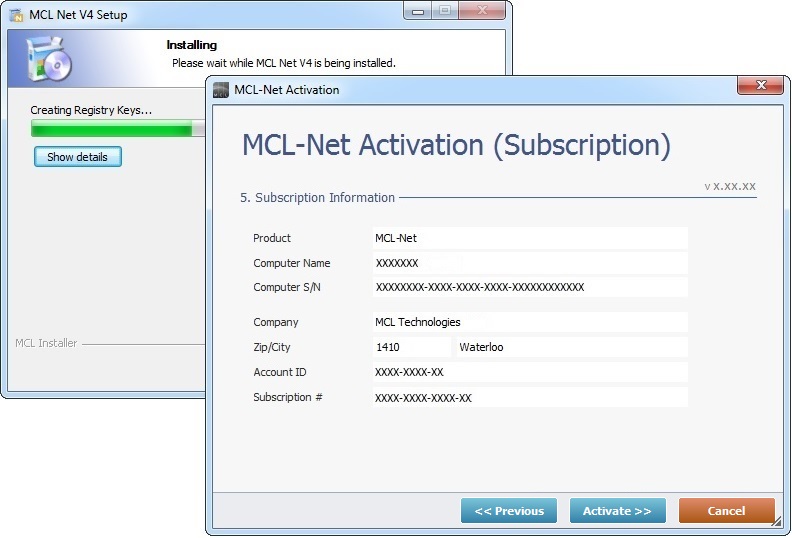
Task: Click the 'Installing' header in the Setup window
Action: 191,45
